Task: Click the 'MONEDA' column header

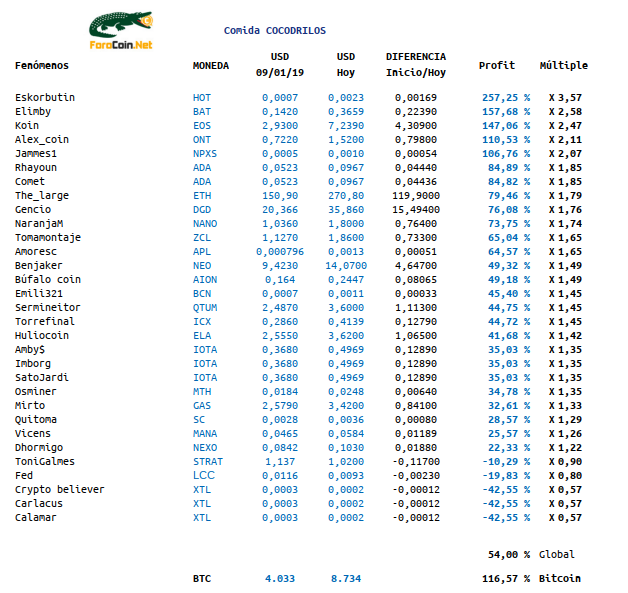Action: 211,66
